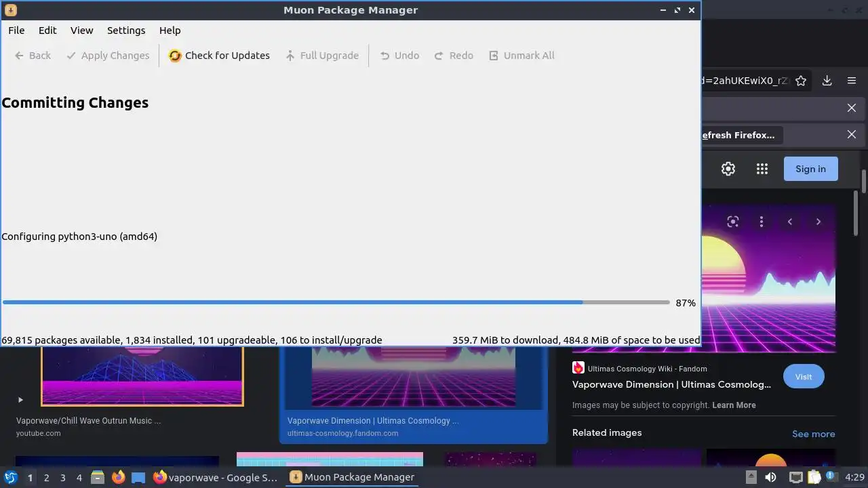868x488 pixels.
Task: Open the file manager taskbar launcher
Action: (98, 478)
